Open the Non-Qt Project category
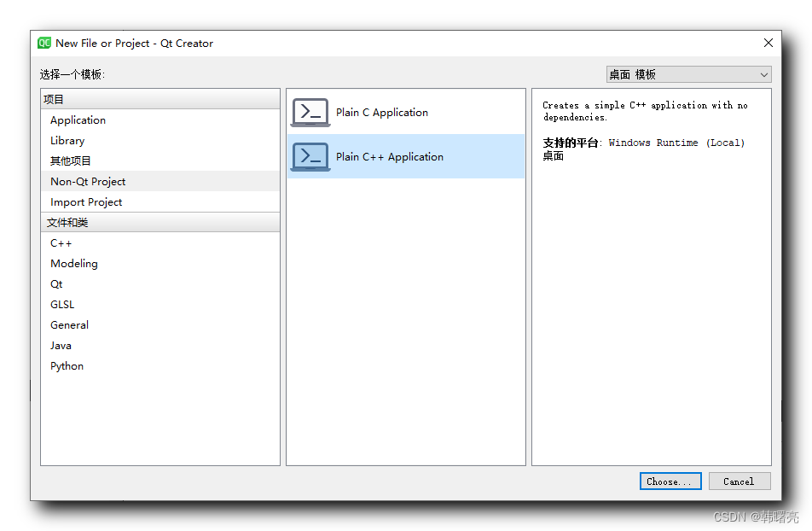The image size is (812, 531). (x=88, y=181)
